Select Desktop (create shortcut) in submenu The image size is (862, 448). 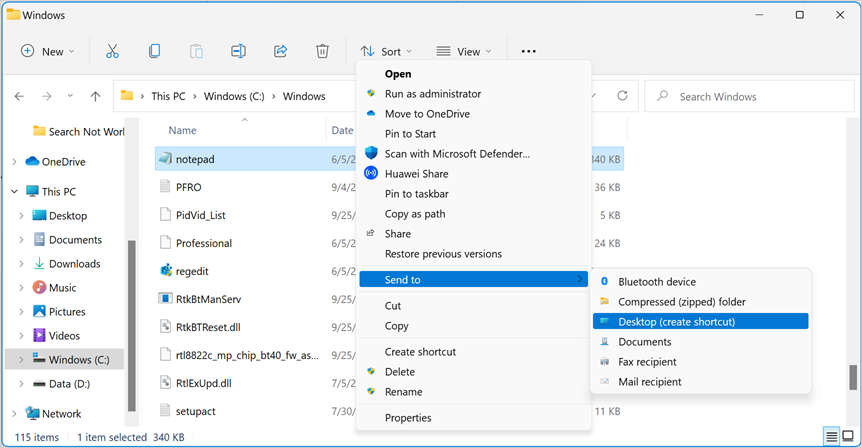tap(676, 322)
